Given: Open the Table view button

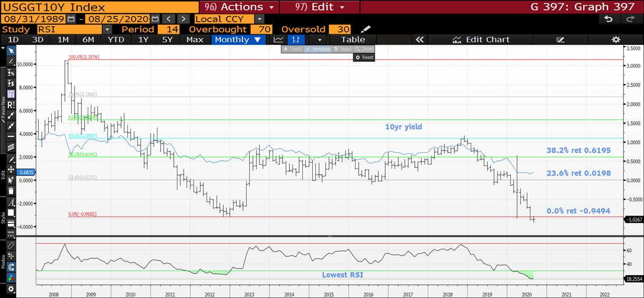Looking at the screenshot, I should [x=353, y=40].
